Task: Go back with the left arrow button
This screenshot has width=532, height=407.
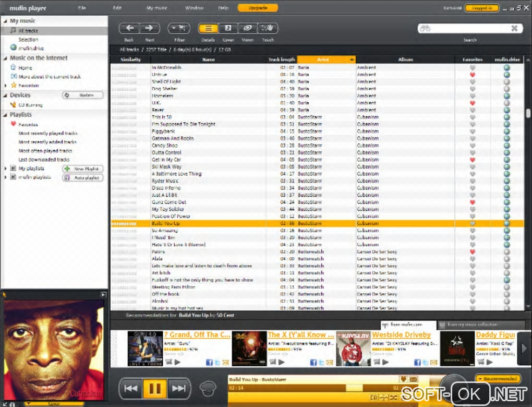Action: (x=129, y=28)
